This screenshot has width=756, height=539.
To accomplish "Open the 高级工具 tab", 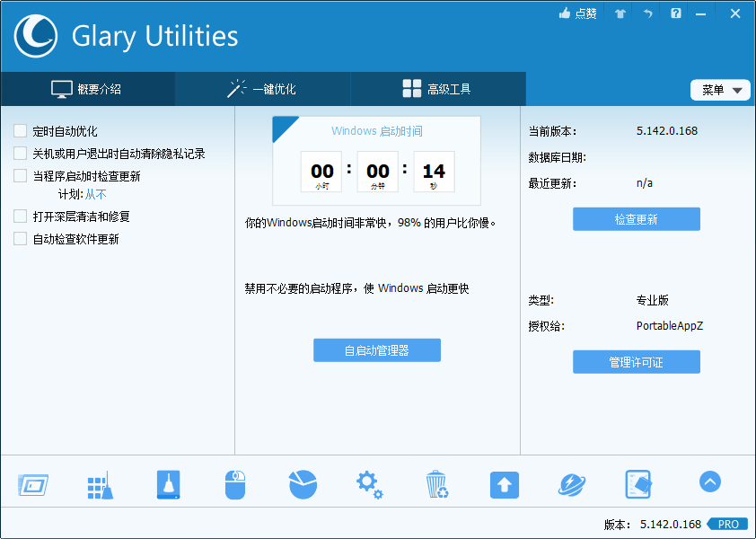I will [x=436, y=89].
